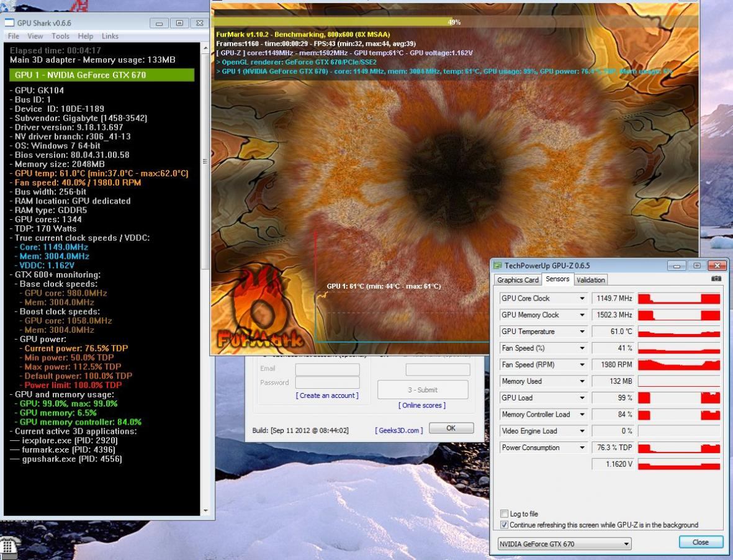
Task: Select the green GPU 1 NVIDIA GeForce header
Action: click(102, 75)
